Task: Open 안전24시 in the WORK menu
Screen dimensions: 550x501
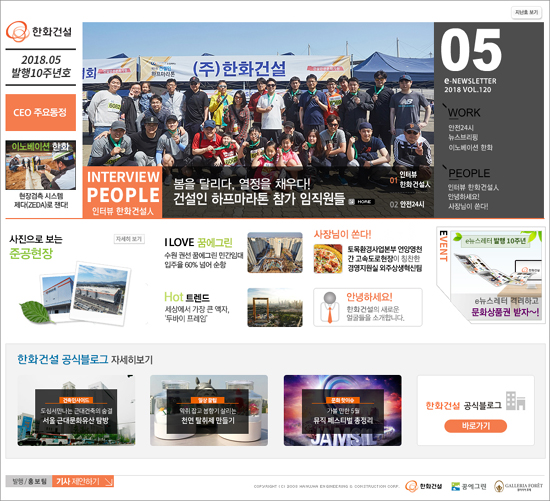Action: 461,128
